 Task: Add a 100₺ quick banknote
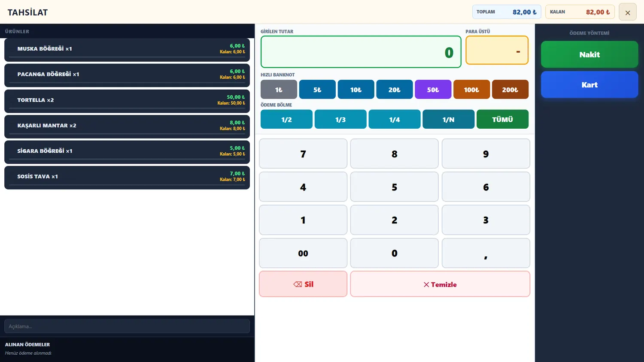click(471, 90)
